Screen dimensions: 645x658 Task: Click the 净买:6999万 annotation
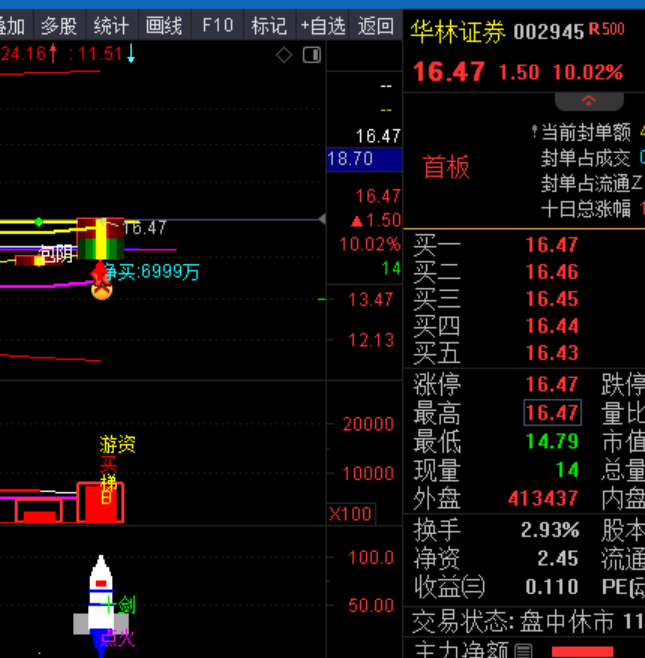[151, 272]
